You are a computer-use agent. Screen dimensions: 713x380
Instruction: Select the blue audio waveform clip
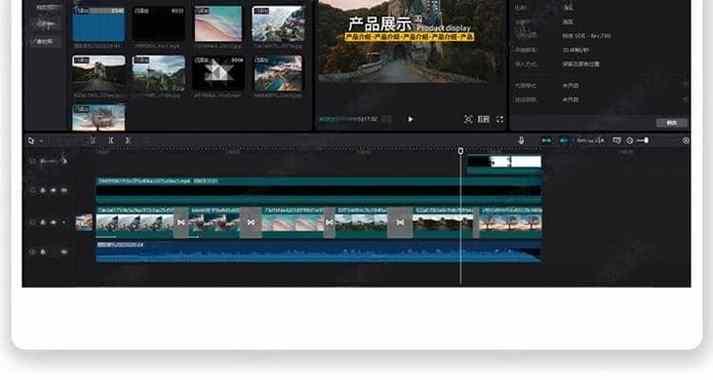pos(318,252)
